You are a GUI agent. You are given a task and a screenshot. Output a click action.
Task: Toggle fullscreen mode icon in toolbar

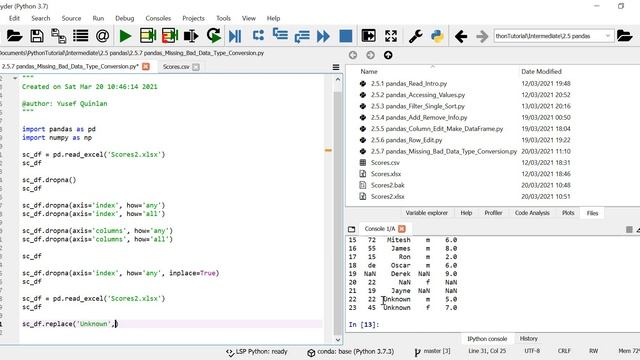[x=391, y=36]
